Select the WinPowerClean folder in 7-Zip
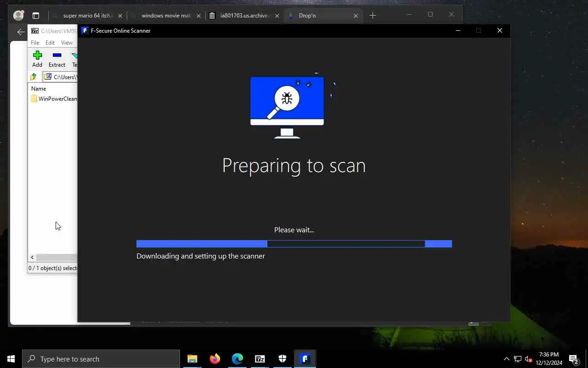This screenshot has width=588, height=368. click(54, 99)
